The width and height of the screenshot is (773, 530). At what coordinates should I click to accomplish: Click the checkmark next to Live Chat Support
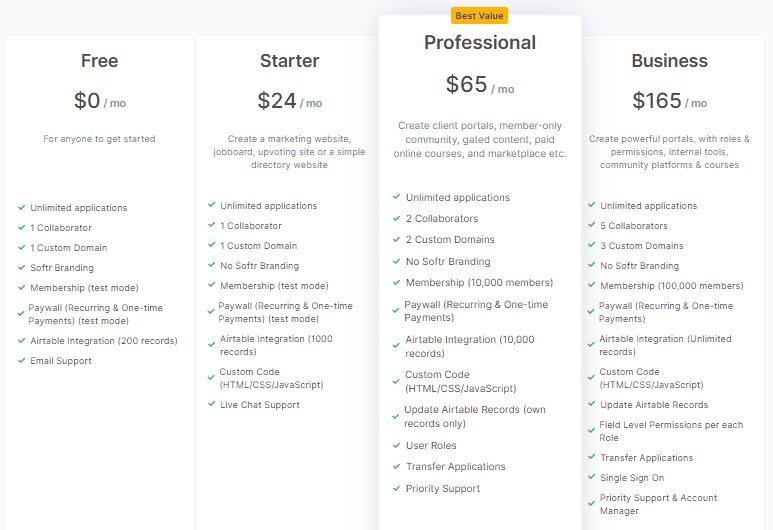click(x=211, y=404)
